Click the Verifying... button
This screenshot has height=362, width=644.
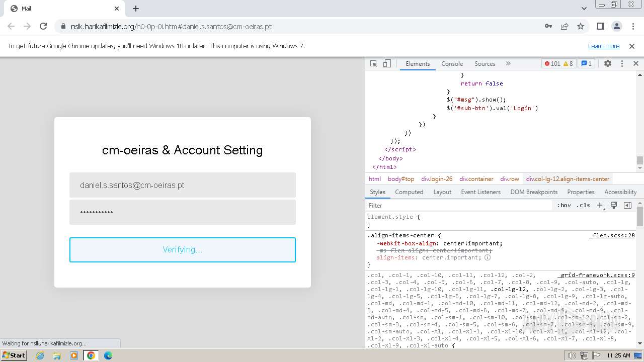point(183,250)
